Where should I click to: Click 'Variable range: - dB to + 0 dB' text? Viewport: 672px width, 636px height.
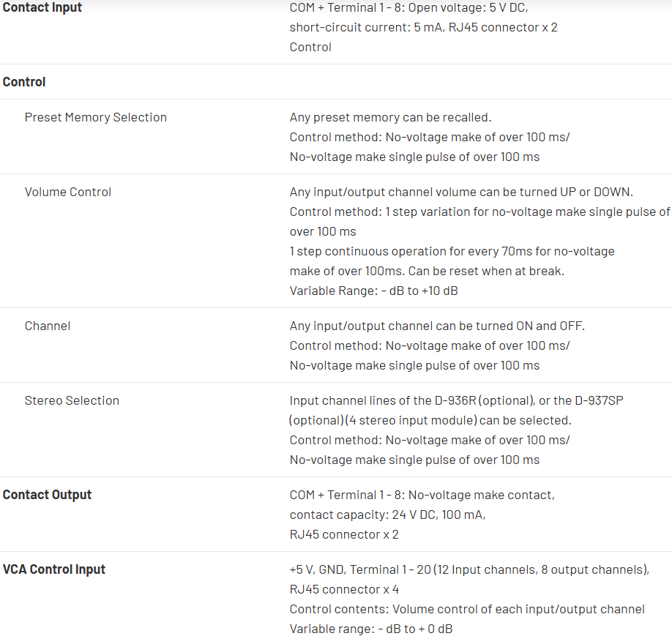tap(370, 629)
